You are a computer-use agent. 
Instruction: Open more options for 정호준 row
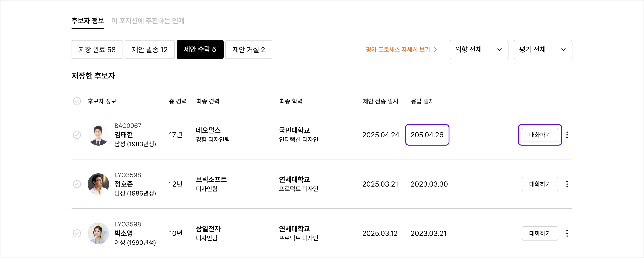coord(567,184)
